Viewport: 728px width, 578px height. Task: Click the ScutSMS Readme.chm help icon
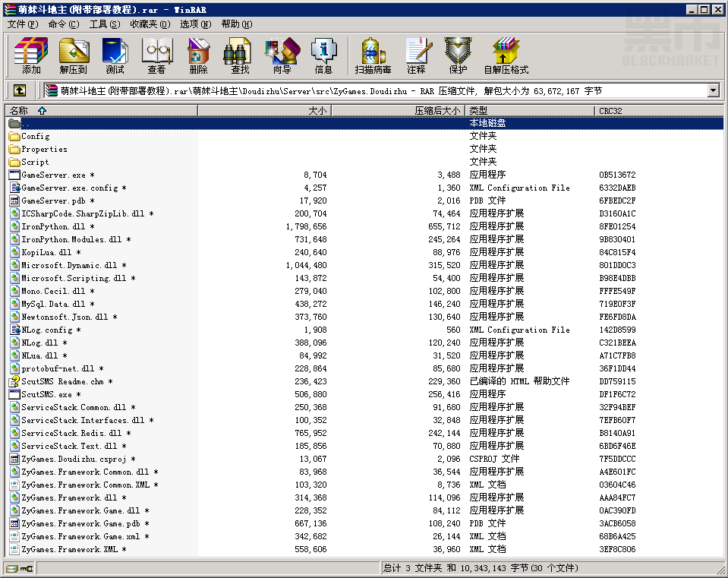point(14,381)
